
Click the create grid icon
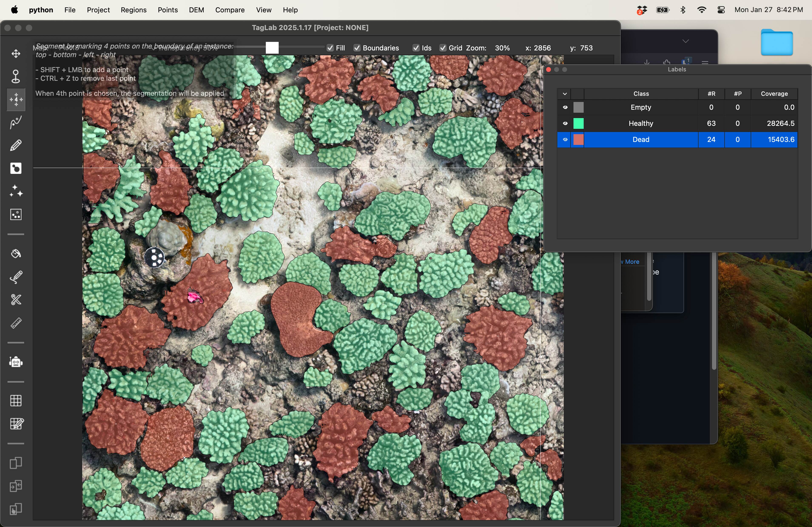click(16, 401)
